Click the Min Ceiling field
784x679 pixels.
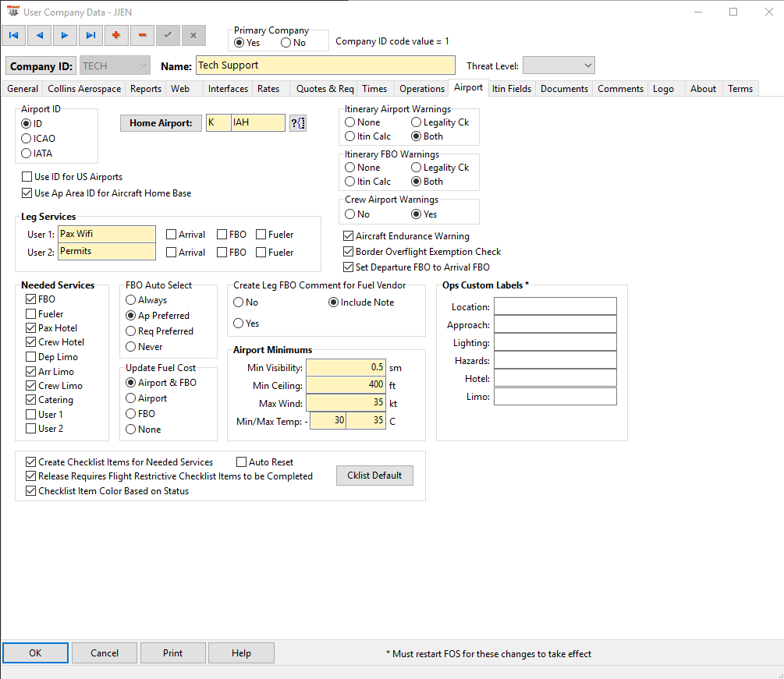(346, 385)
